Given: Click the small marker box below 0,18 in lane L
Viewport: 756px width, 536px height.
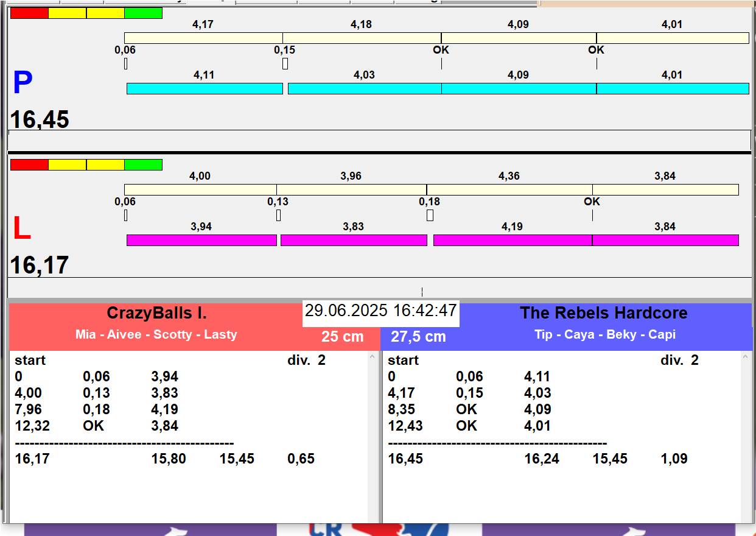Looking at the screenshot, I should 430,216.
